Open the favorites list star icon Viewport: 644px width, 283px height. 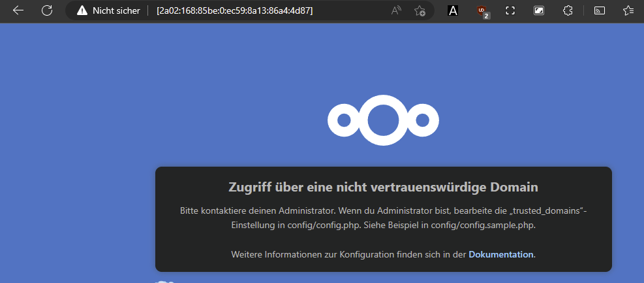tap(628, 10)
